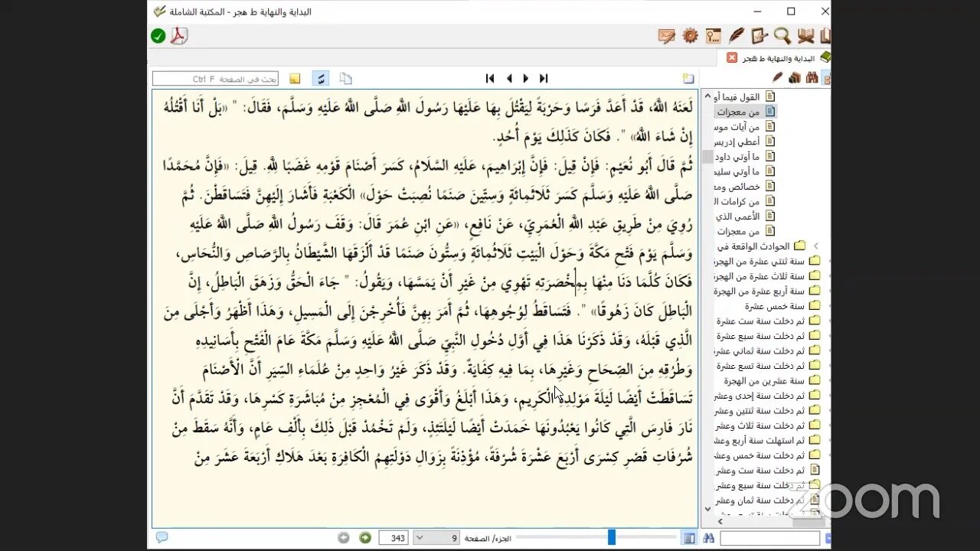Click the bottom-right sidebar search field
The image size is (980, 551).
point(771,539)
